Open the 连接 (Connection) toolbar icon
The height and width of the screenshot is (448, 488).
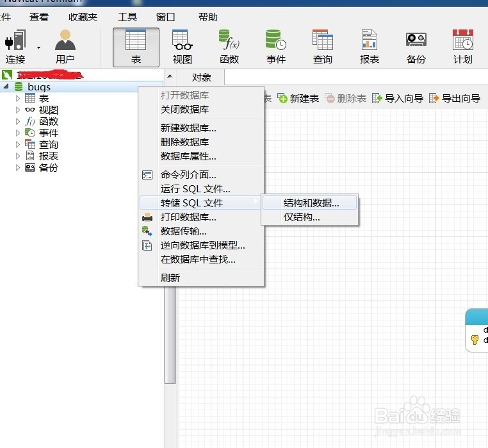pos(15,47)
